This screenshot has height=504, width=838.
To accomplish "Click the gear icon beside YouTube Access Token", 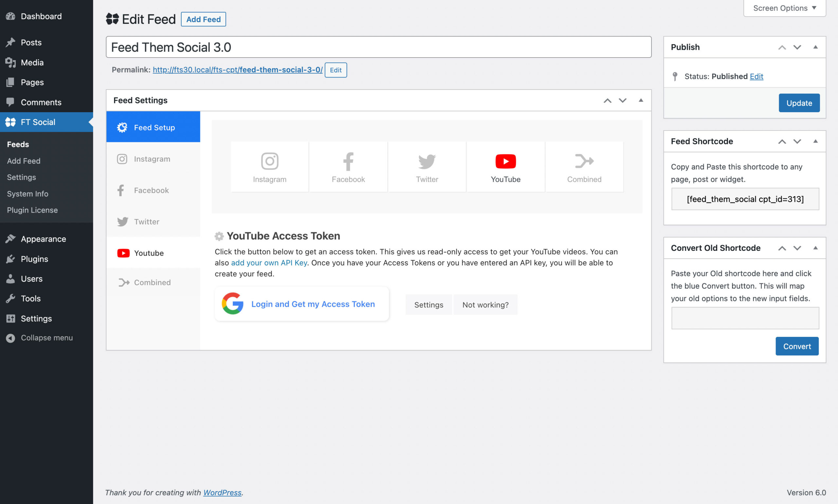I will [219, 236].
